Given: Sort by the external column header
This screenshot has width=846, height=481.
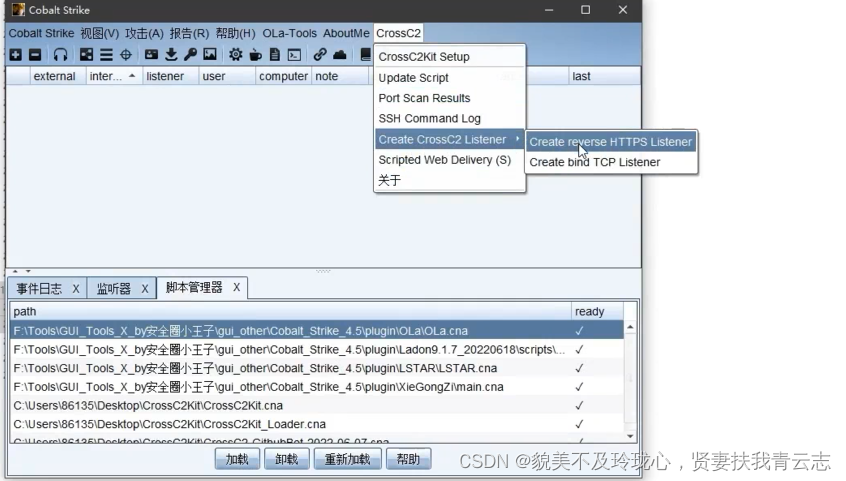Looking at the screenshot, I should tap(58, 77).
